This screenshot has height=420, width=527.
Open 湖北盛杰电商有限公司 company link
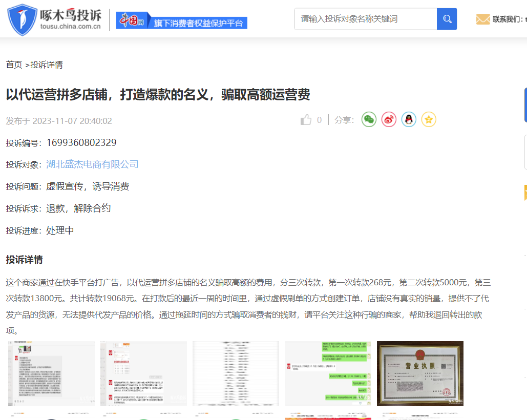[92, 164]
